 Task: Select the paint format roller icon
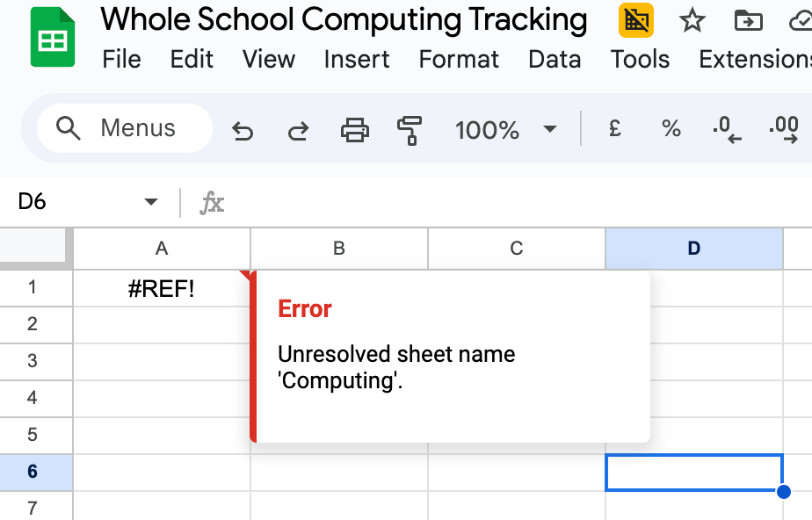click(x=410, y=130)
